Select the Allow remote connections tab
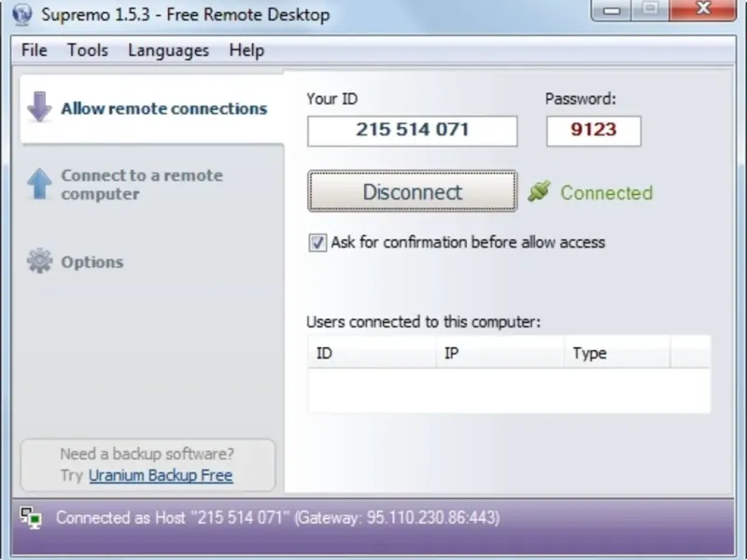Viewport: 747px width, 560px height. [152, 108]
